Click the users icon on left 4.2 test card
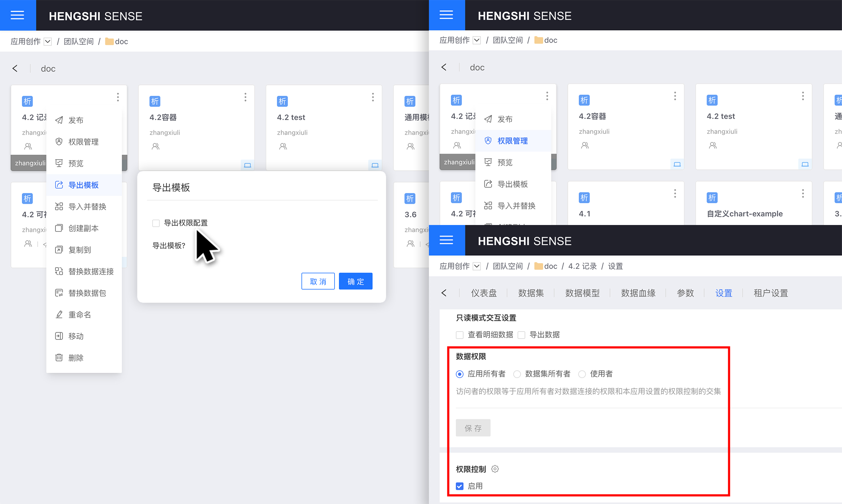Image resolution: width=842 pixels, height=504 pixels. 283,147
